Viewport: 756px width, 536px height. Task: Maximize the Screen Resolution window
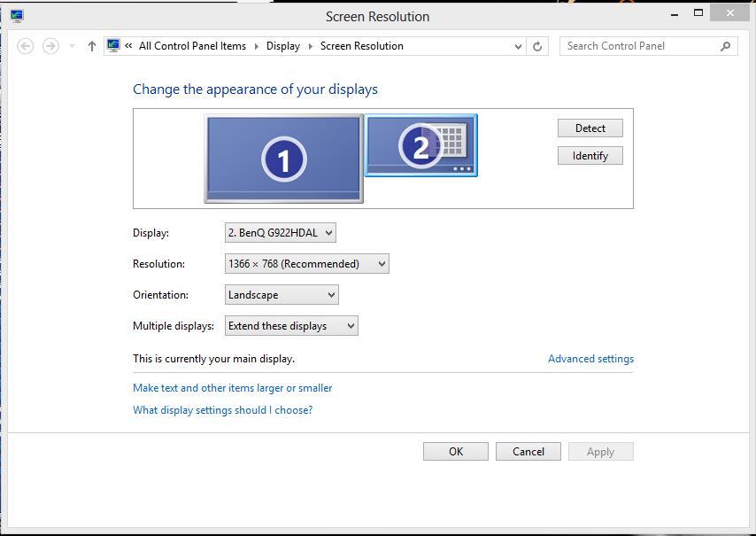698,13
